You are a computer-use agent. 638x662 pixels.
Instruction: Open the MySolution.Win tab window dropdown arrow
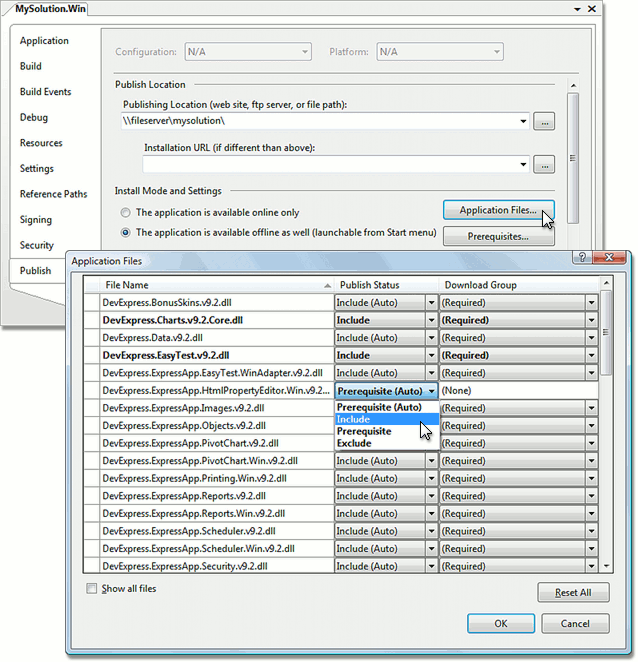click(x=577, y=9)
